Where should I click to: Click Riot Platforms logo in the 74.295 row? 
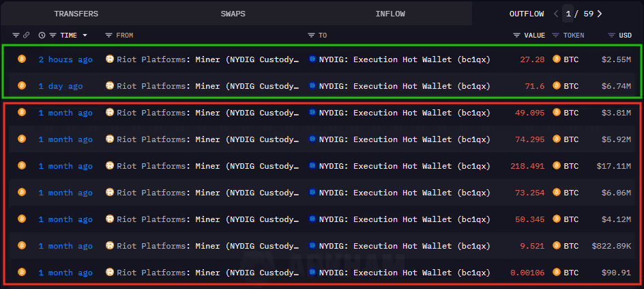(110, 139)
